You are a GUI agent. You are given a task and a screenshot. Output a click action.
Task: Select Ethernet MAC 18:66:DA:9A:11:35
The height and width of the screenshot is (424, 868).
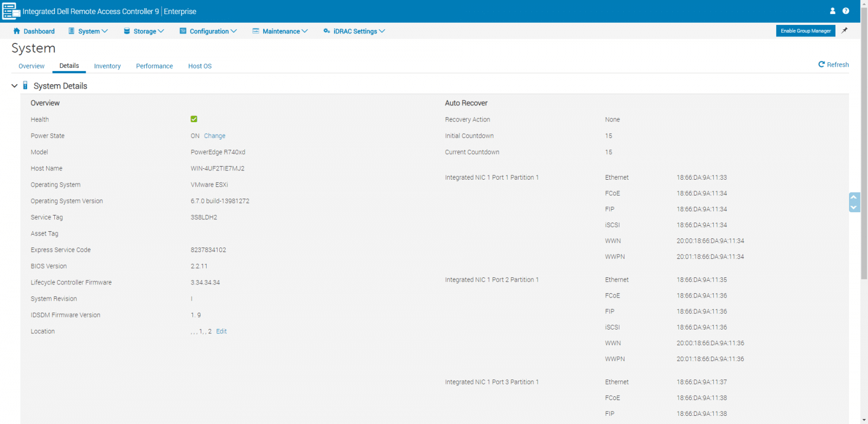click(701, 280)
